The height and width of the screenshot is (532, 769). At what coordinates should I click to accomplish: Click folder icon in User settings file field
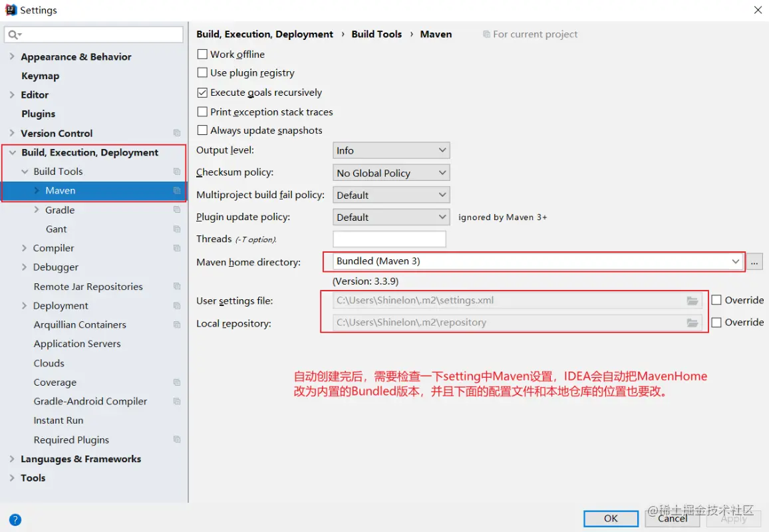coord(692,301)
